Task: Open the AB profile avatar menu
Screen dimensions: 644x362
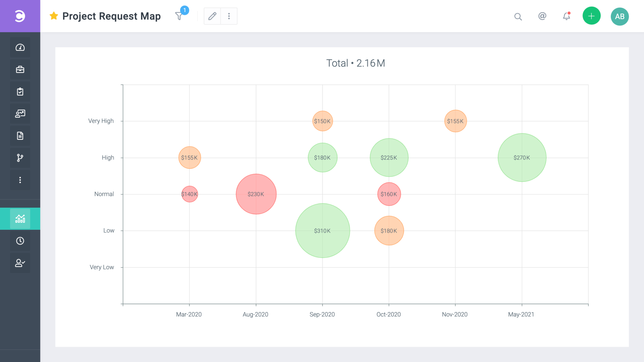Action: [620, 16]
